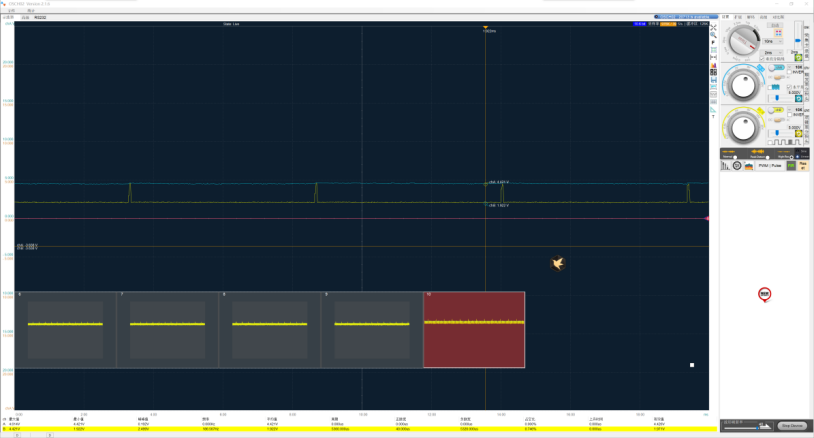Select the magnifier zoom tool
The width and height of the screenshot is (814, 438).
pos(713,35)
